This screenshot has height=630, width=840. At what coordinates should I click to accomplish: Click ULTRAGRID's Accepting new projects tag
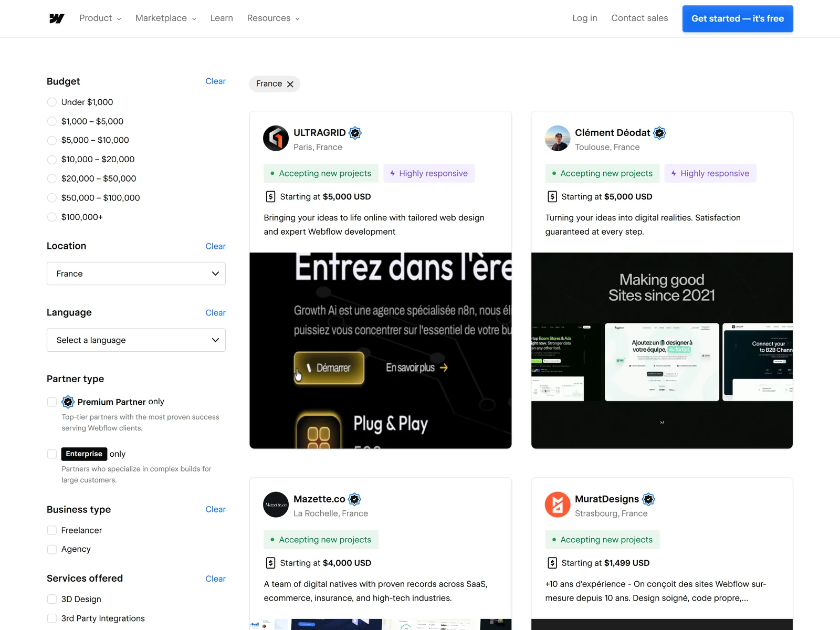[321, 173]
